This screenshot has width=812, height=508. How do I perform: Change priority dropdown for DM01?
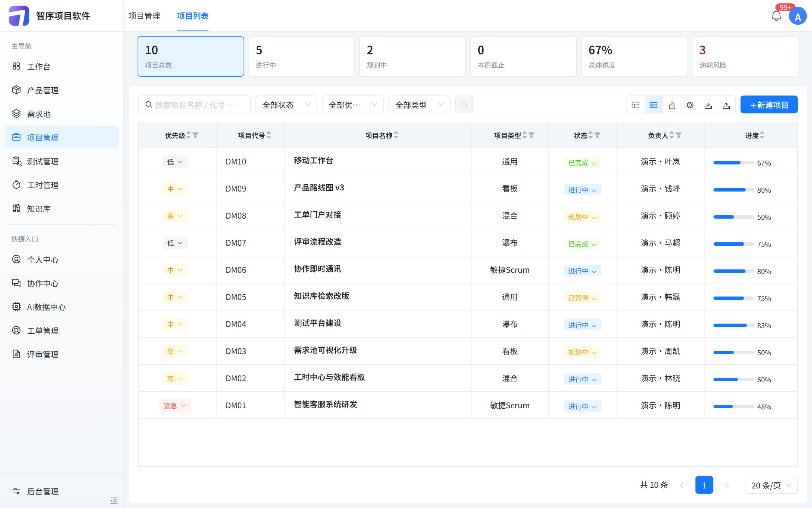(x=175, y=405)
